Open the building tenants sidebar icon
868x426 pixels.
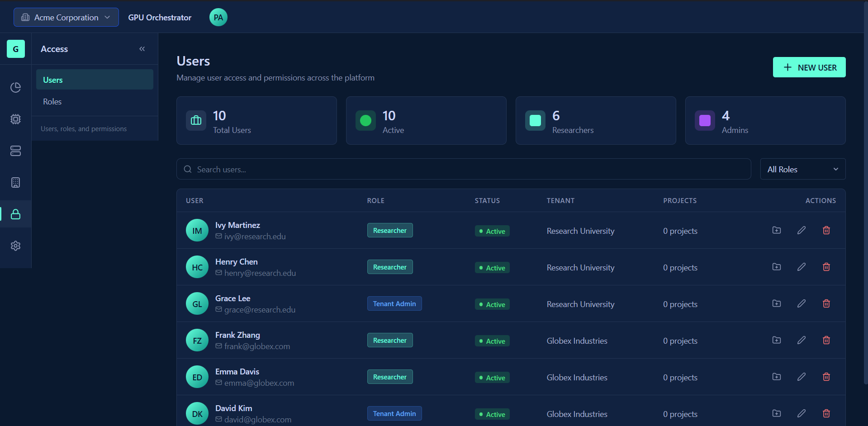[15, 182]
